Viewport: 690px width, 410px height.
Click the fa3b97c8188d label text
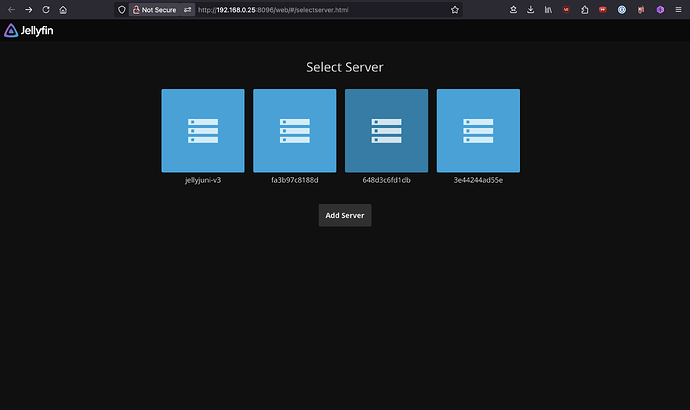click(294, 180)
